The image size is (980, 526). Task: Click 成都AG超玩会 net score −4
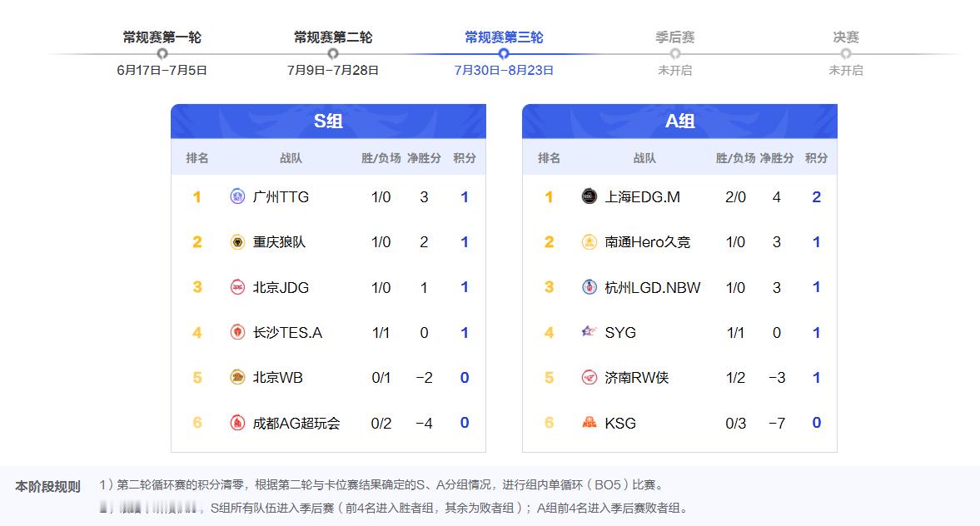[424, 423]
